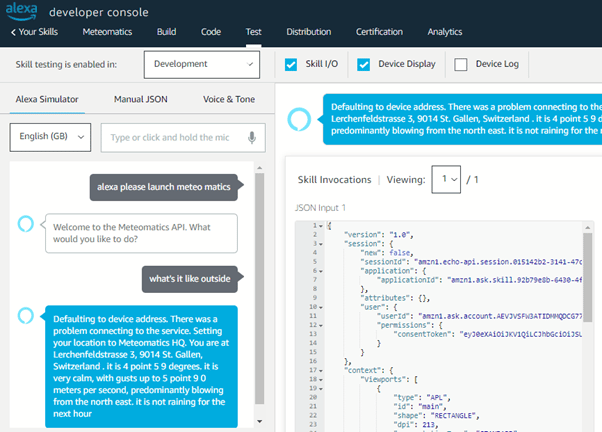Uncheck the Device Display checkbox
Image resolution: width=602 pixels, height=432 pixels.
click(363, 65)
